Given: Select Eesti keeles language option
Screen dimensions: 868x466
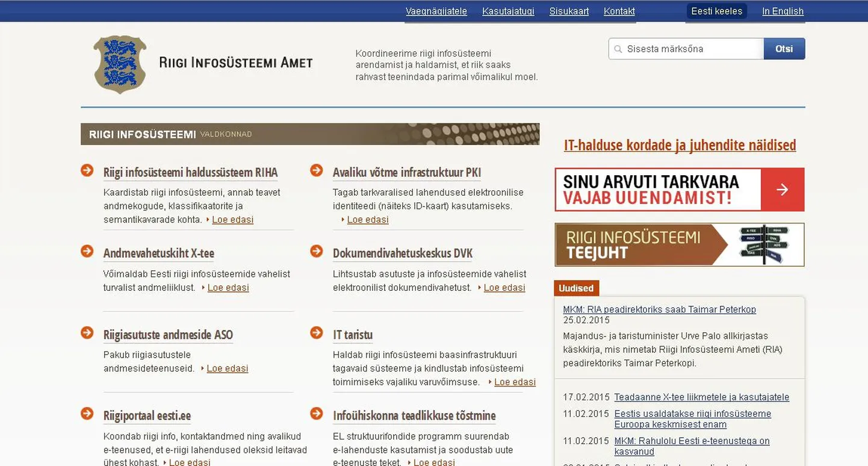Looking at the screenshot, I should [717, 11].
